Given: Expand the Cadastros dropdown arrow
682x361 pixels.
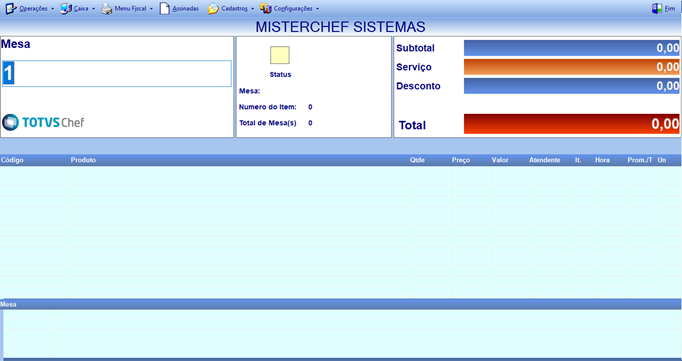Looking at the screenshot, I should pos(252,9).
